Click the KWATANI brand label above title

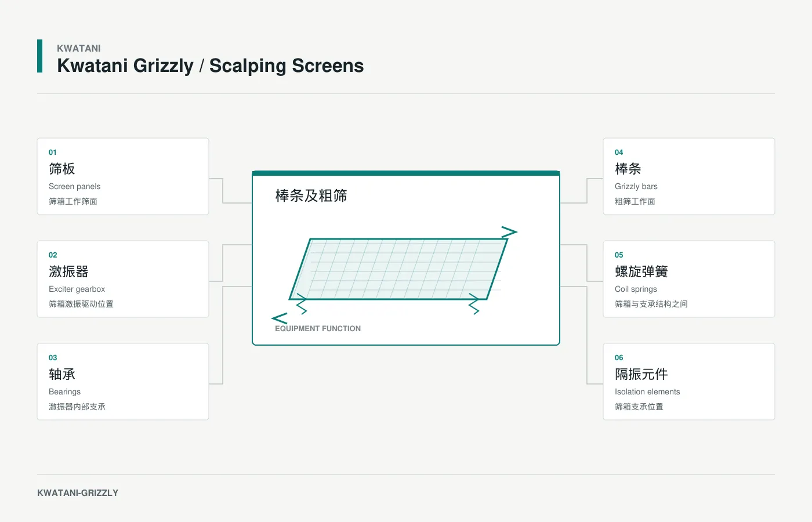[79, 48]
